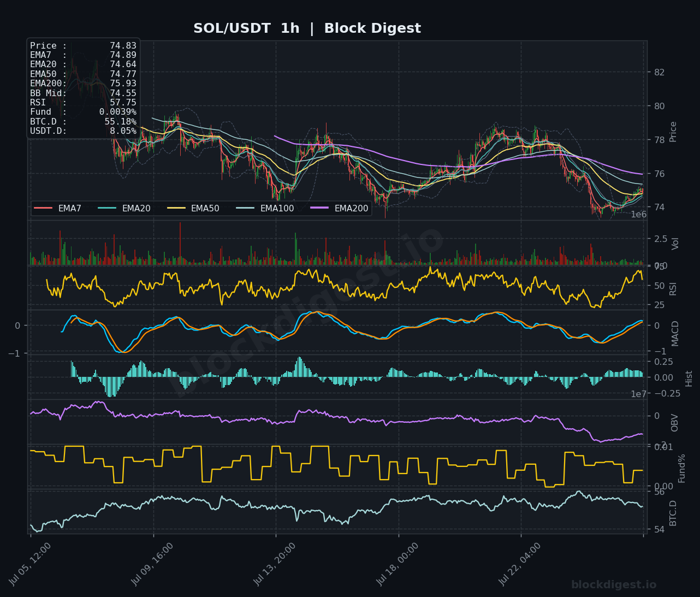
Task: Click the price axis tick 78
Action: 660,140
